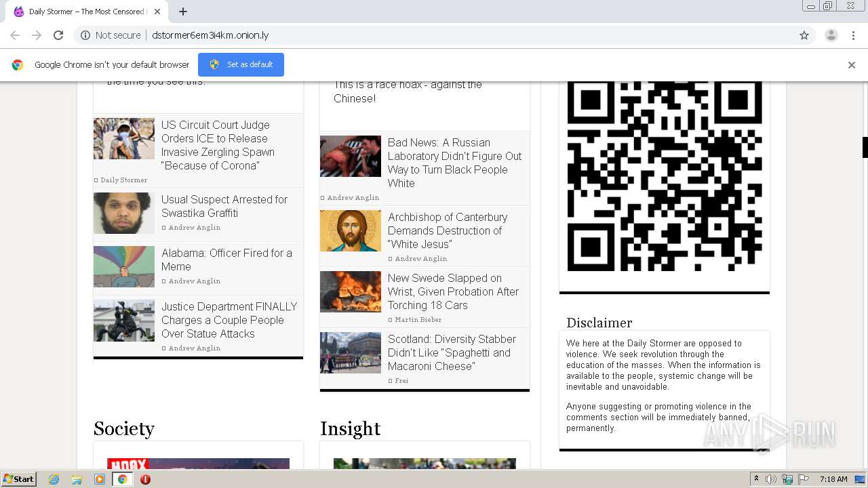Screen dimensions: 868x488
Task: Open the Chrome profile avatar menu
Action: tap(831, 35)
